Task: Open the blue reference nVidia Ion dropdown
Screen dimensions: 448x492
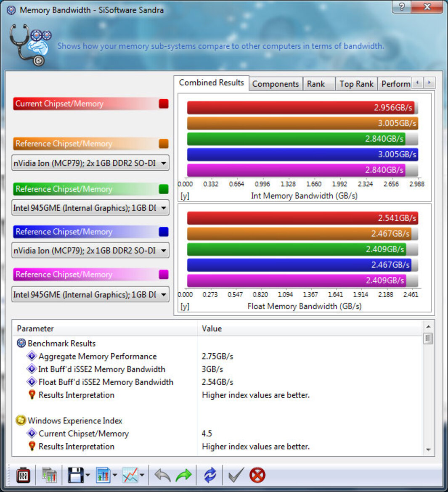Action: (x=90, y=250)
